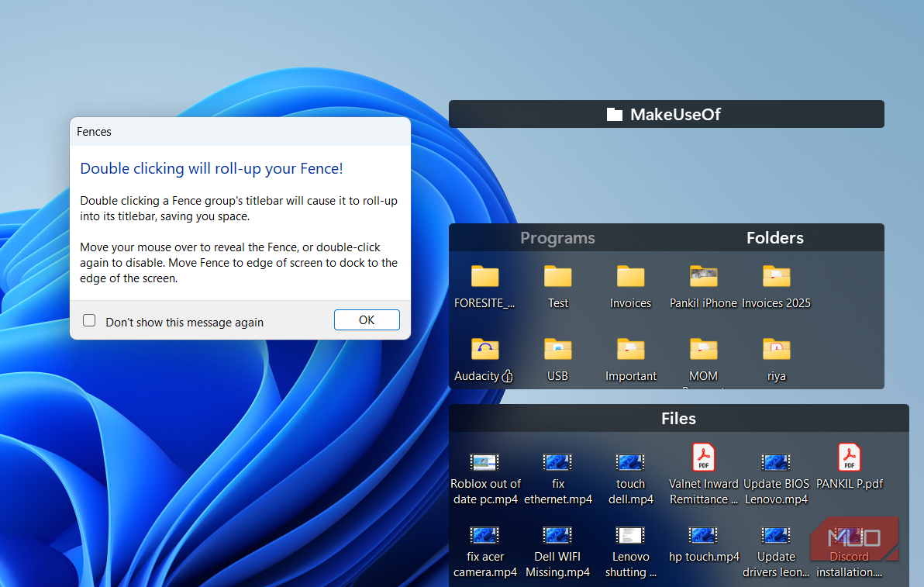Click OK in the Fences dialog

click(367, 320)
